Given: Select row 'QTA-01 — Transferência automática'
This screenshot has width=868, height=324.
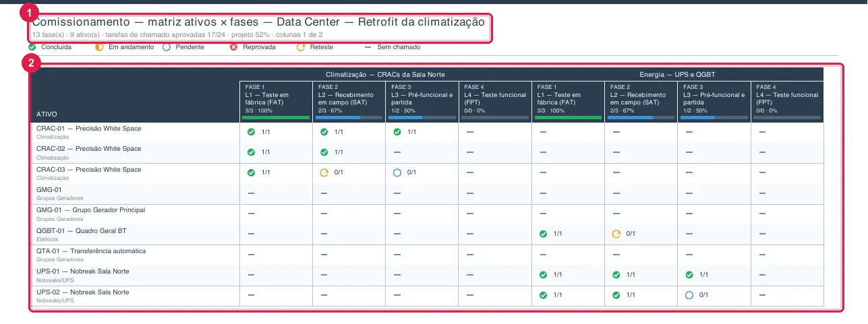Looking at the screenshot, I should (x=428, y=255).
